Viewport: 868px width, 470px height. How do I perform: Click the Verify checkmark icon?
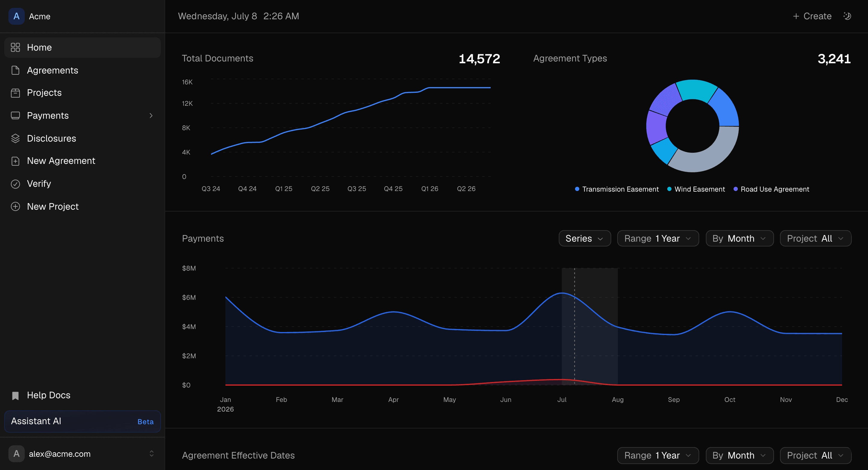point(15,184)
